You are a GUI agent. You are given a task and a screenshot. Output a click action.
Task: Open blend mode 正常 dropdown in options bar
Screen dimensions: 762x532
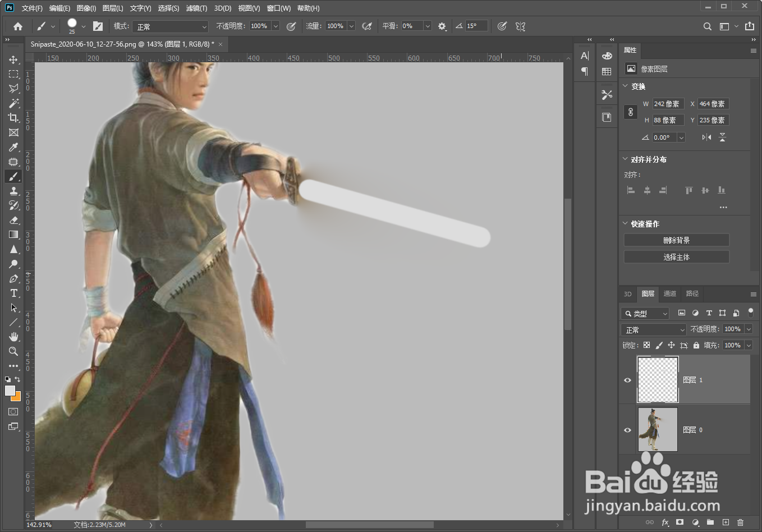coord(171,26)
